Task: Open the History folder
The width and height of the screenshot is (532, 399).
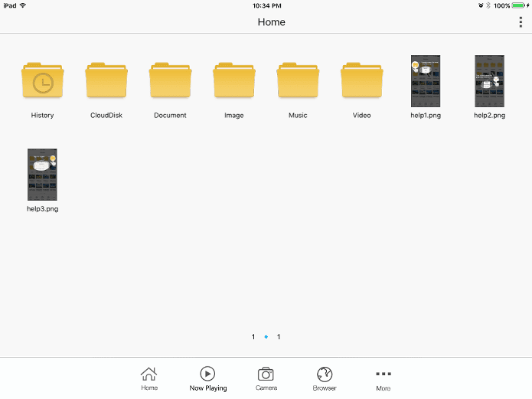Action: click(43, 80)
